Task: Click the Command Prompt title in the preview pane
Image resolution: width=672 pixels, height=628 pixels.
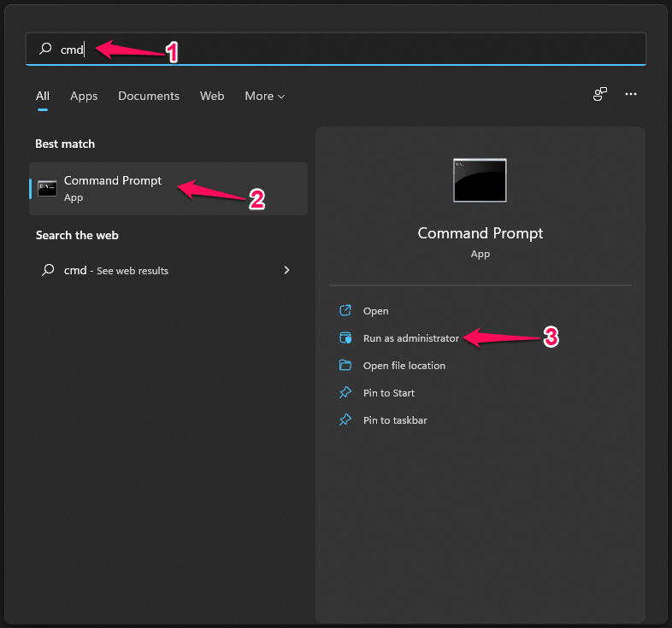Action: [480, 233]
